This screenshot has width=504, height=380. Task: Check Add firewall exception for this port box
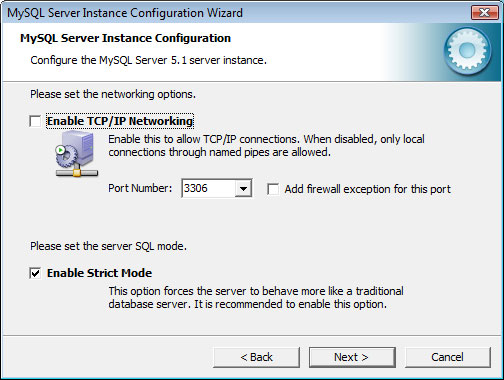(x=273, y=189)
